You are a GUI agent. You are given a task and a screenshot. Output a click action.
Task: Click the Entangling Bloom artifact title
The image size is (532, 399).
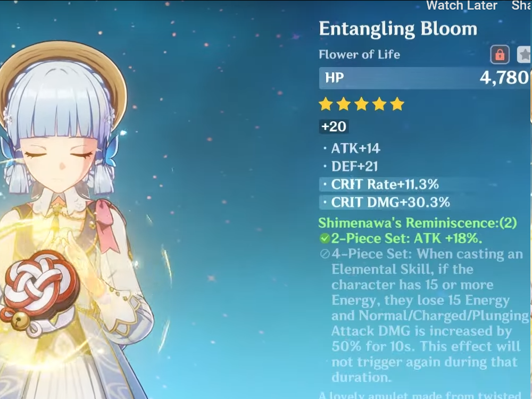tap(398, 29)
